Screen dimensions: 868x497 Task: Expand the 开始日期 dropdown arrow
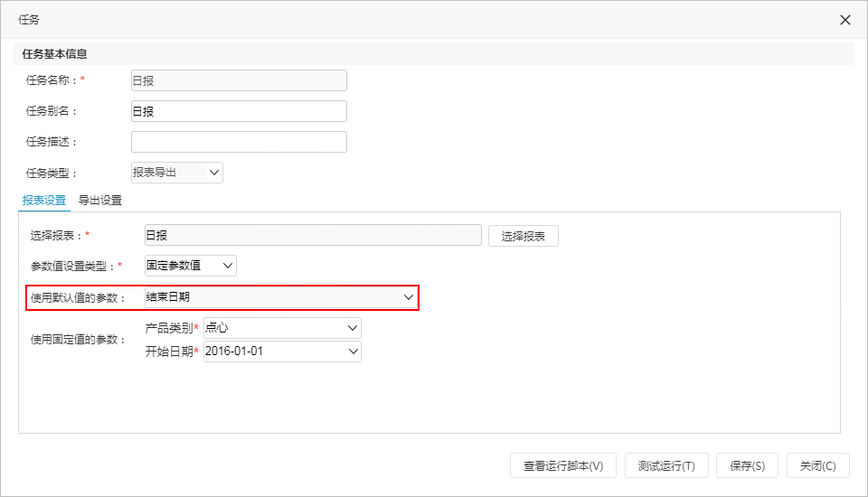pyautogui.click(x=354, y=352)
